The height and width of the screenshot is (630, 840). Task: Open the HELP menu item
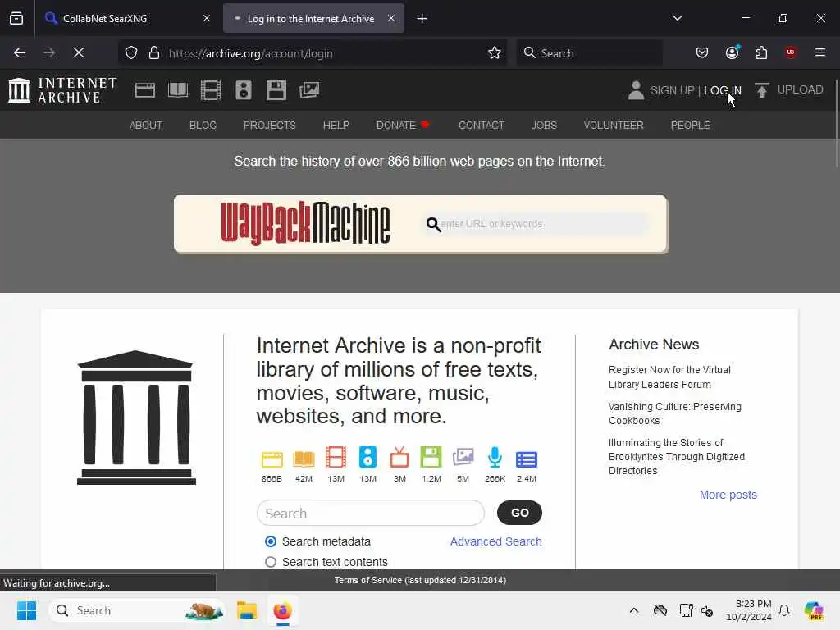(x=336, y=126)
